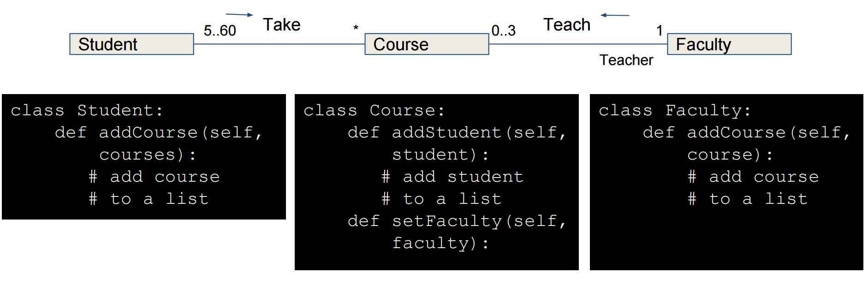The width and height of the screenshot is (868, 285).
Task: Click the setFaculty method definition
Action: click(x=457, y=232)
